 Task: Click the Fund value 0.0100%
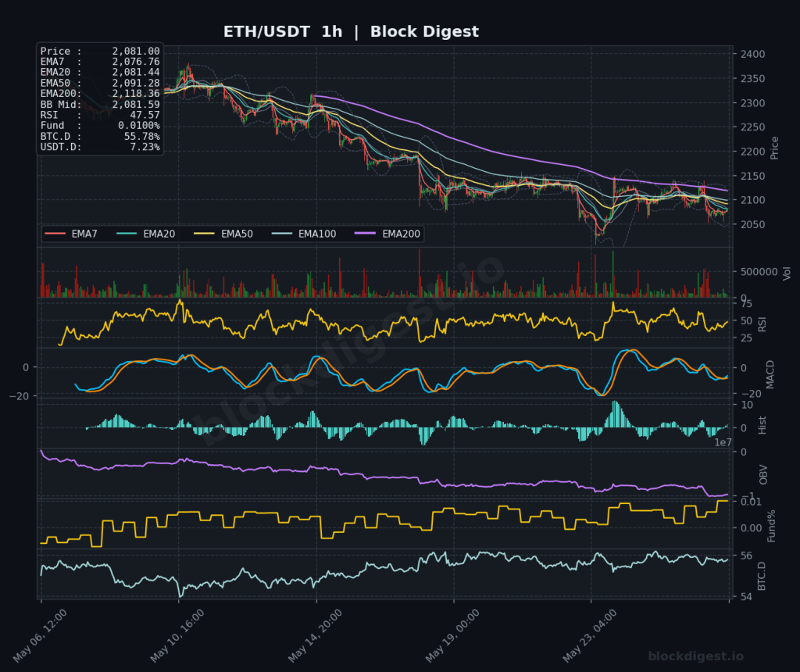[x=139, y=126]
